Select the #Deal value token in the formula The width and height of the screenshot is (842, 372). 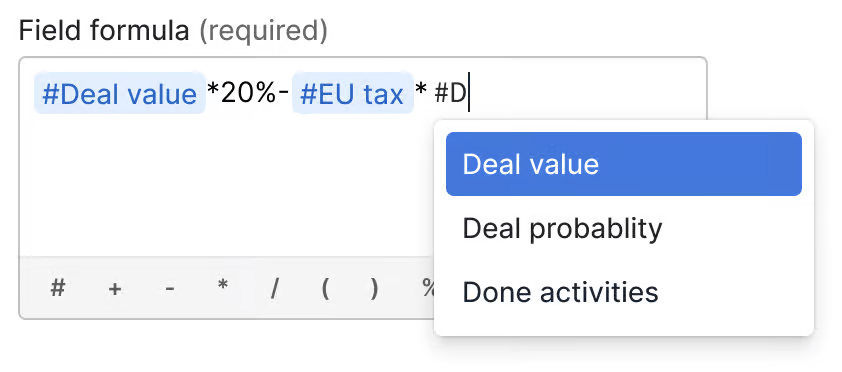[x=120, y=93]
